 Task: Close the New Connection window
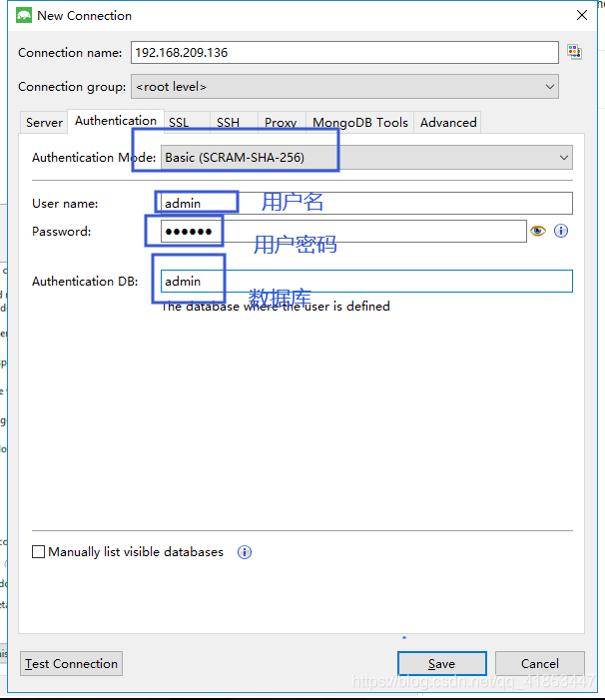pyautogui.click(x=582, y=15)
